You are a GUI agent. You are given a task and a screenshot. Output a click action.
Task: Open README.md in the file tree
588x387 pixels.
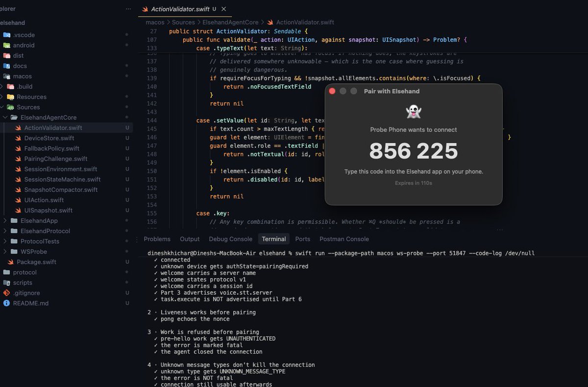click(31, 303)
